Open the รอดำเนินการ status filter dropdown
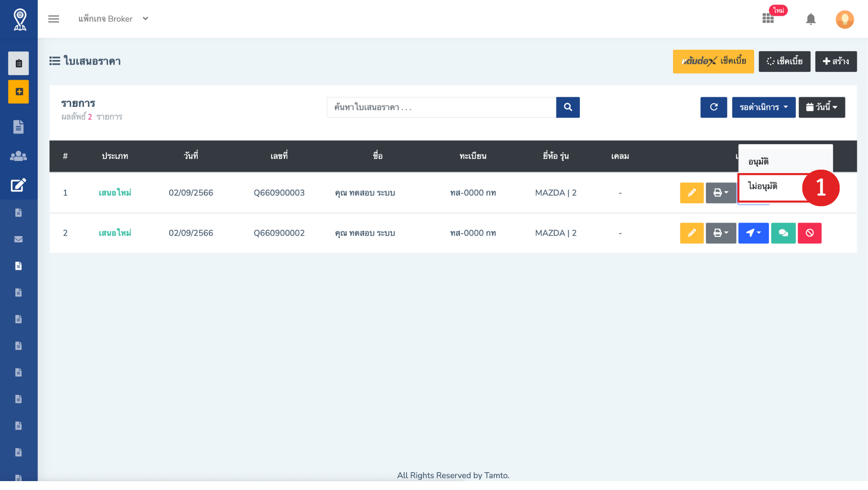Image resolution: width=868 pixels, height=490 pixels. coord(764,107)
